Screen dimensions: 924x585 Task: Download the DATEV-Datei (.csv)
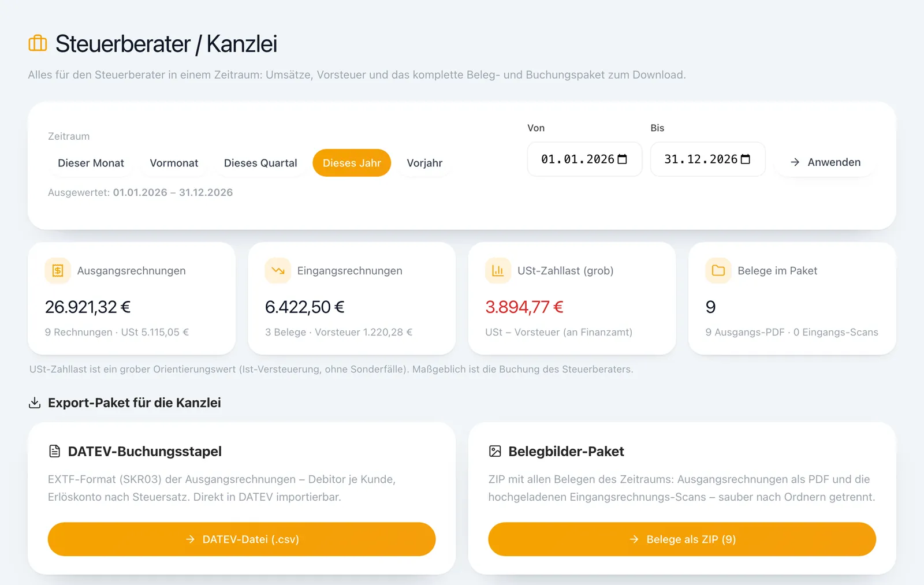coord(241,539)
